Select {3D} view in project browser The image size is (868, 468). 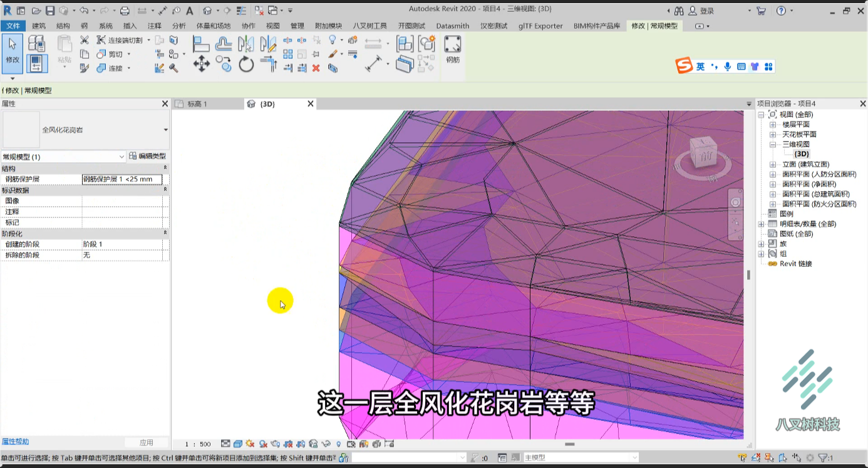[x=802, y=154]
